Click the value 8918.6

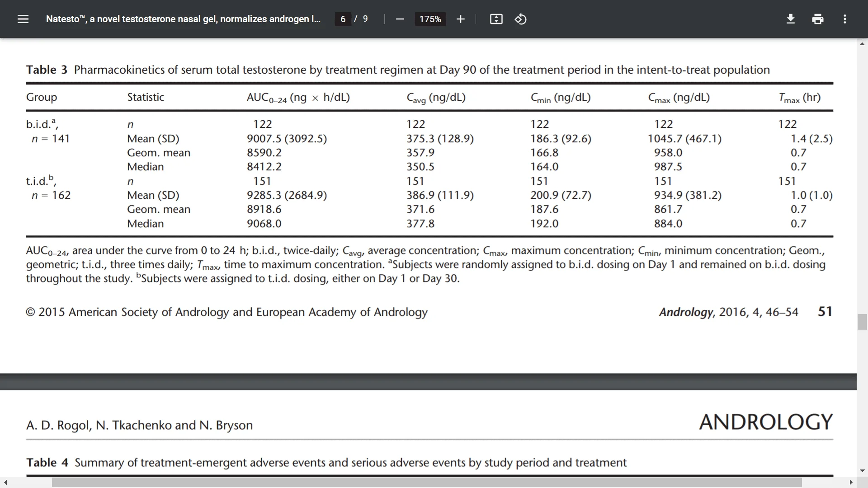coord(264,209)
